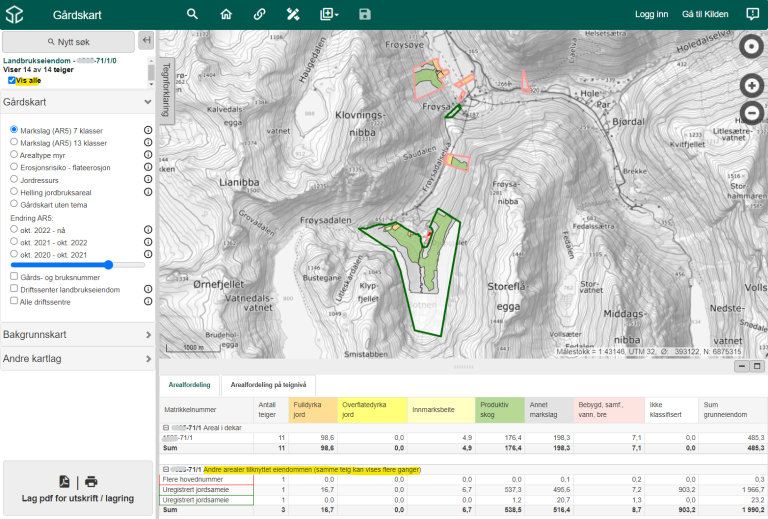Open the feedback speech bubble icon
Image resolution: width=768 pixels, height=519 pixels.
coord(752,14)
